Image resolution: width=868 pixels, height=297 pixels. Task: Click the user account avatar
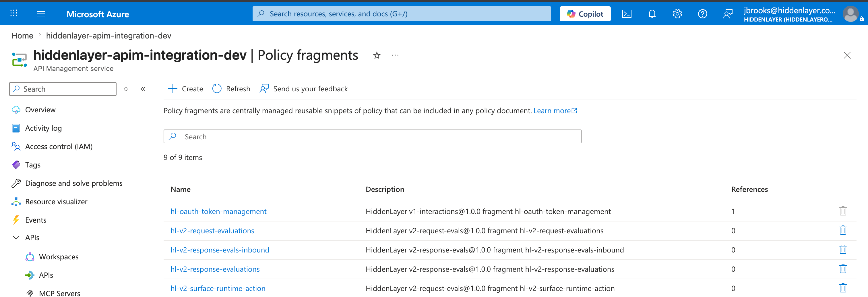850,14
